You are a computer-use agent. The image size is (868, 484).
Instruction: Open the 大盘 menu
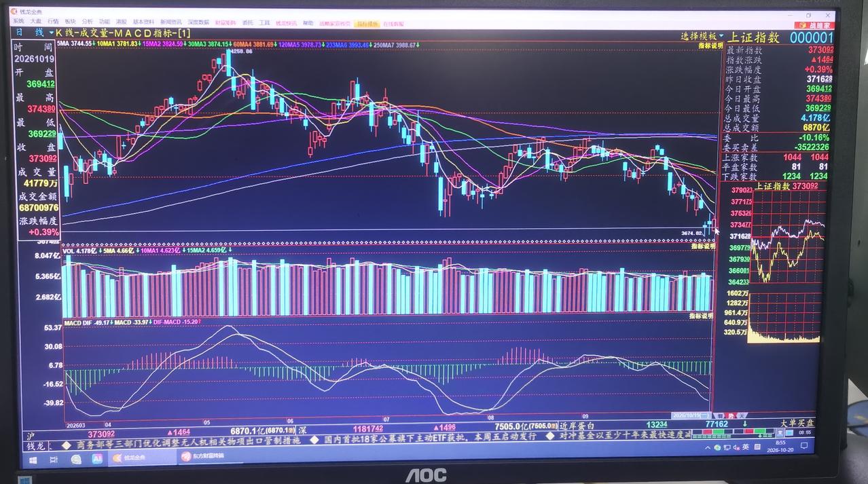(x=35, y=22)
